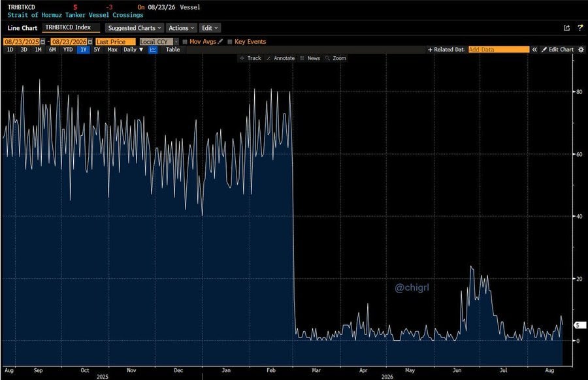
Task: Select the 6M time range
Action: 52,50
